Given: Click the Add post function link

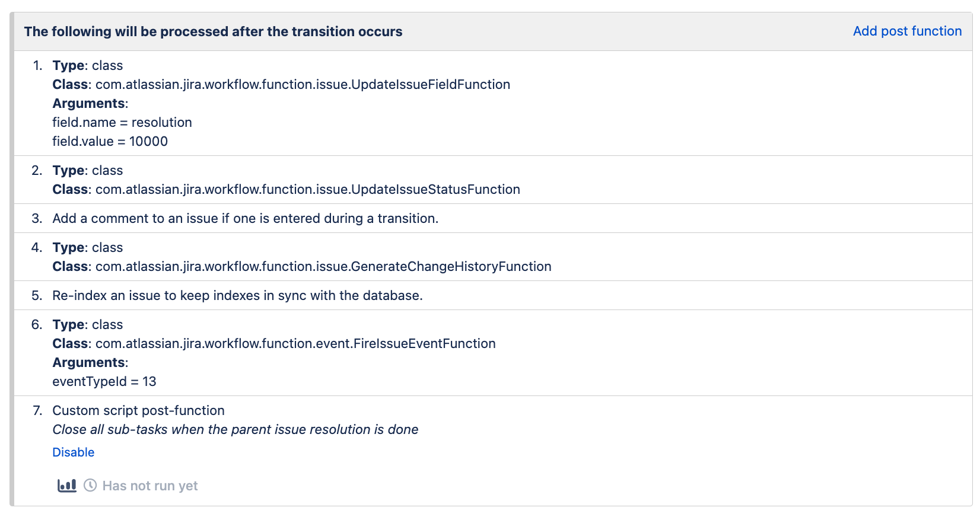Looking at the screenshot, I should 907,31.
